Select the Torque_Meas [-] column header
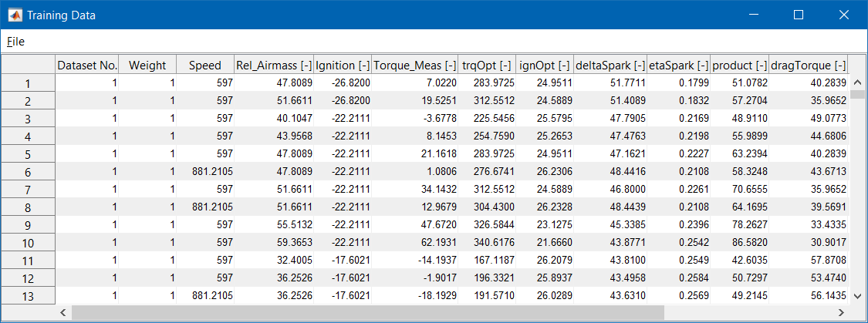Screen dimensions: 868x323 coord(417,66)
